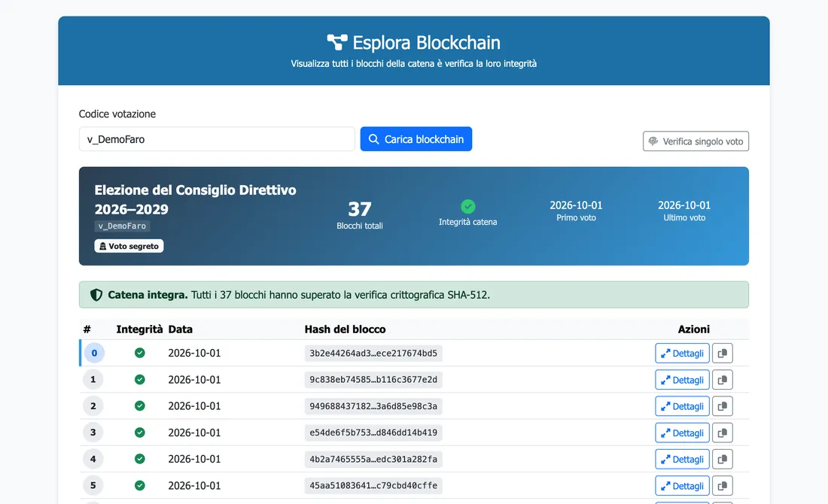
Task: Copy hash of block 5
Action: click(722, 485)
